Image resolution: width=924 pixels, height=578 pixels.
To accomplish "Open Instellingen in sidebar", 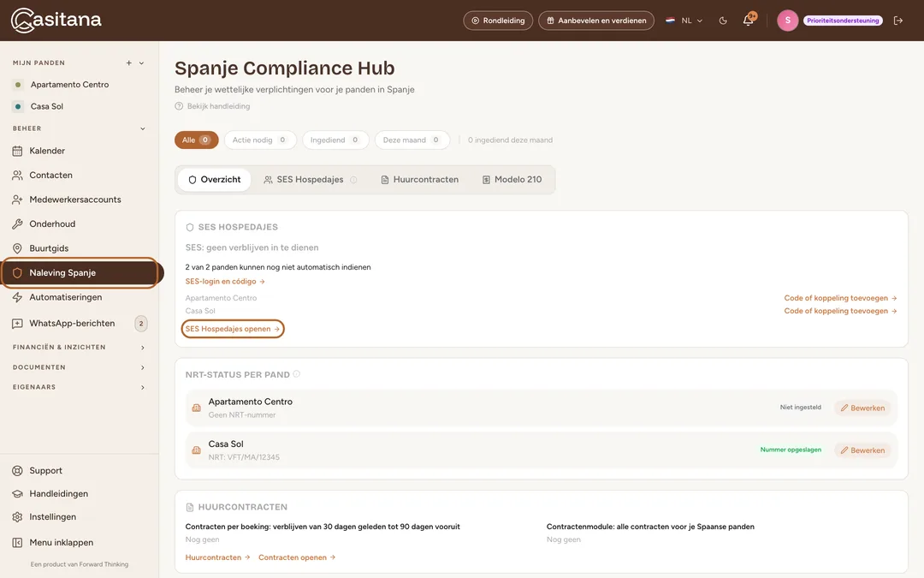I will 52,516.
